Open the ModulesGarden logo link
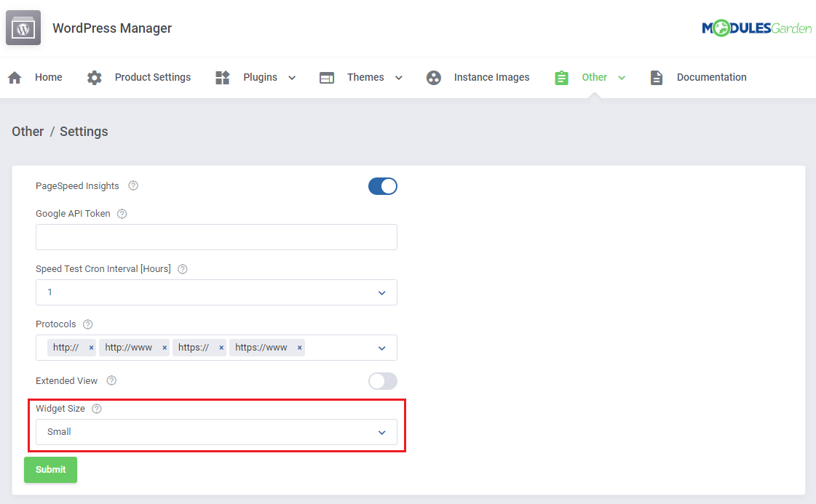The width and height of the screenshot is (816, 504). point(756,28)
